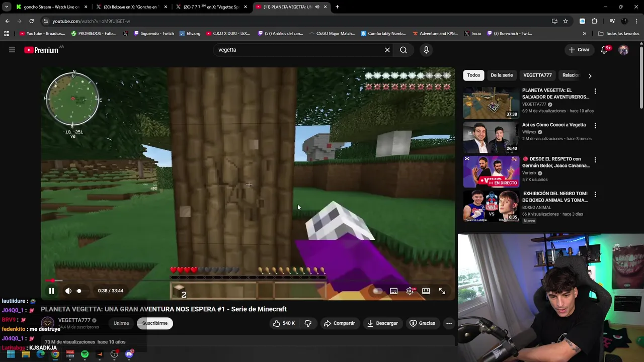This screenshot has width=644, height=362.
Task: Reload the page with refresh icon
Action: (31, 21)
